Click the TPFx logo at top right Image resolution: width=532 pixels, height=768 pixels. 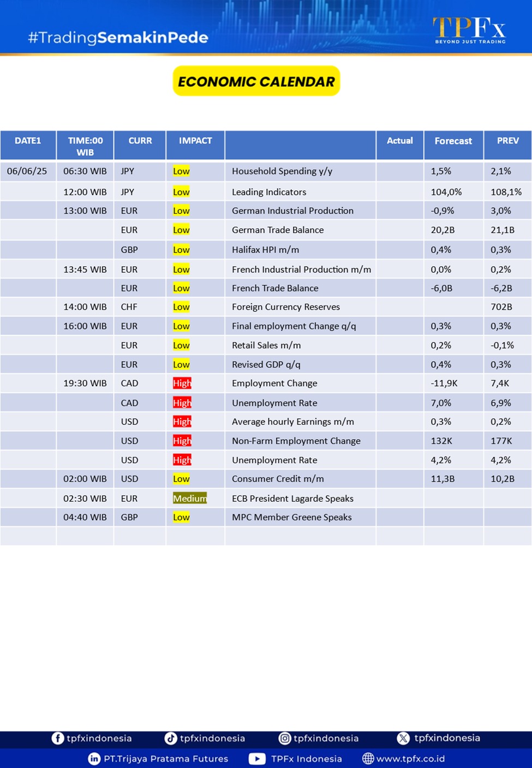(x=469, y=29)
